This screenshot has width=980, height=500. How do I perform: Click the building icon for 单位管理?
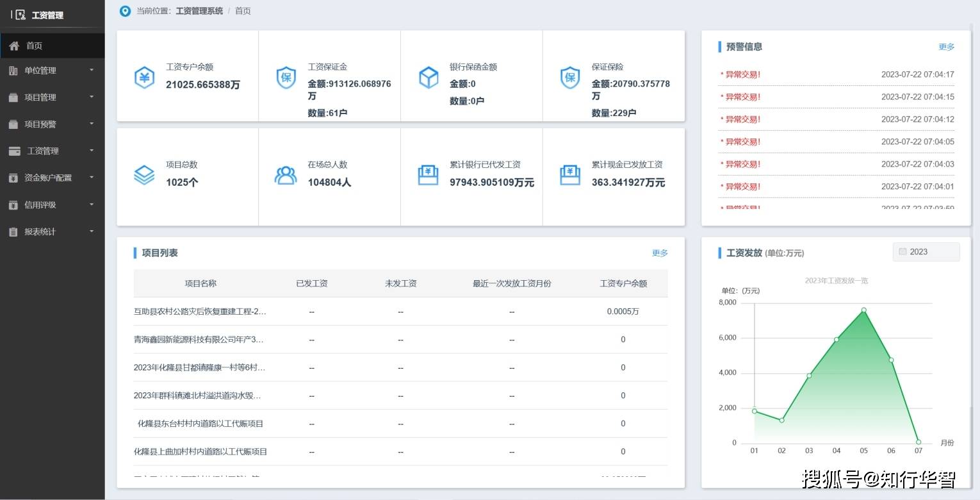(x=13, y=71)
